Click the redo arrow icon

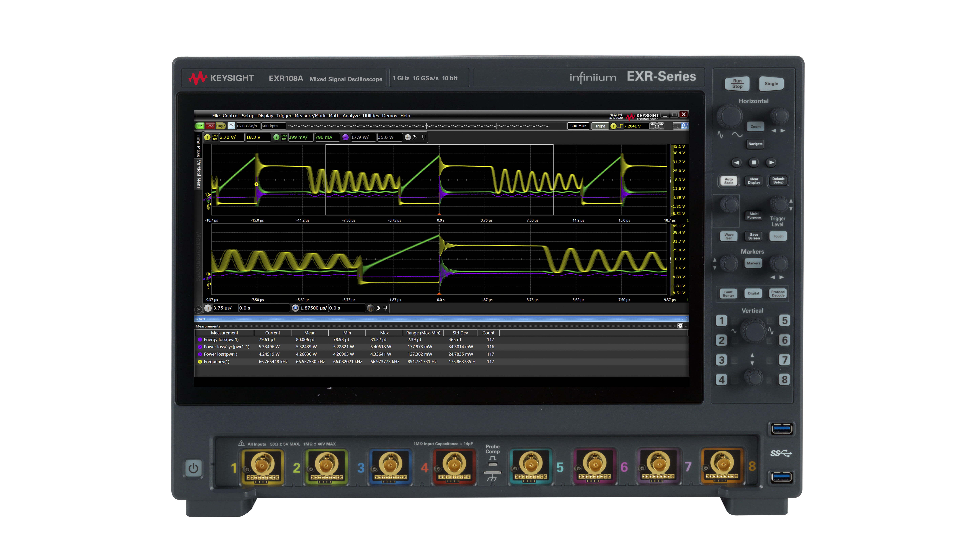click(x=661, y=126)
